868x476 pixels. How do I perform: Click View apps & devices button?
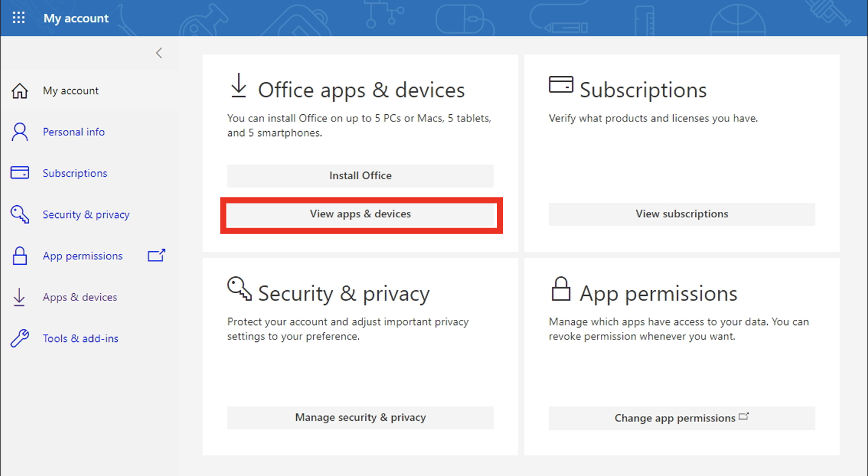pyautogui.click(x=361, y=214)
